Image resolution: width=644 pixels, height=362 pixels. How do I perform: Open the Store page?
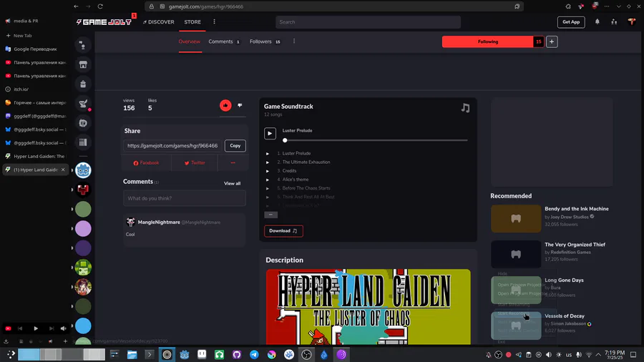coord(192,21)
